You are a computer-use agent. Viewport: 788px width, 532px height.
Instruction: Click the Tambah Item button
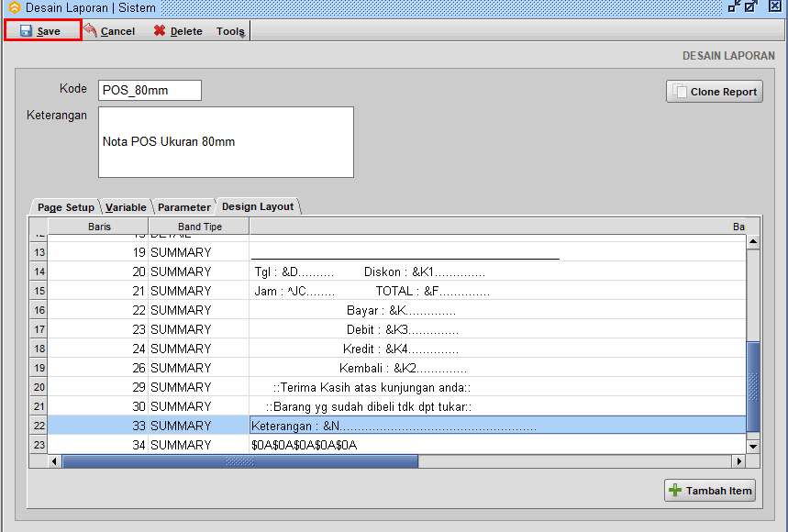pyautogui.click(x=713, y=491)
